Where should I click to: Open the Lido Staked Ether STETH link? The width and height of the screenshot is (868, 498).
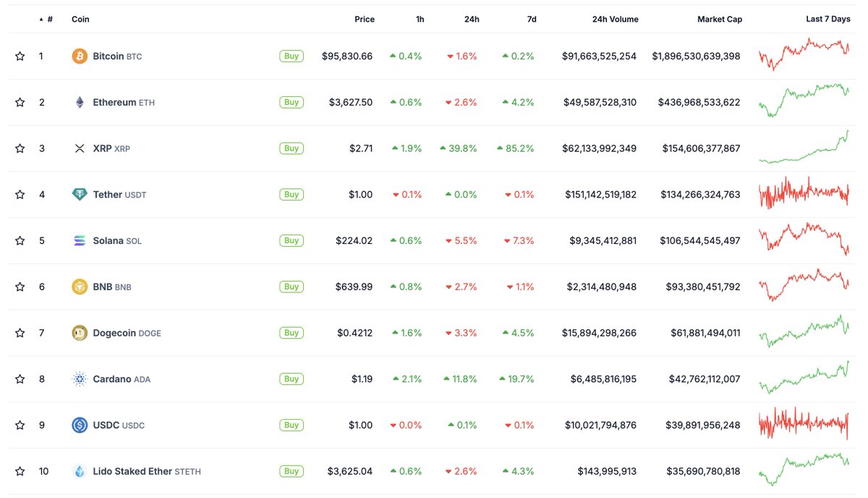click(147, 471)
